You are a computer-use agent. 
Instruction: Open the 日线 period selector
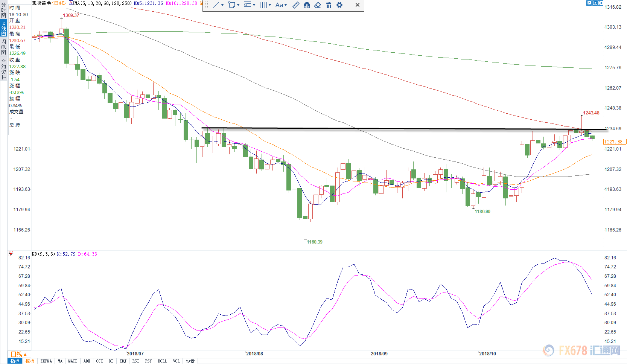pos(19,354)
